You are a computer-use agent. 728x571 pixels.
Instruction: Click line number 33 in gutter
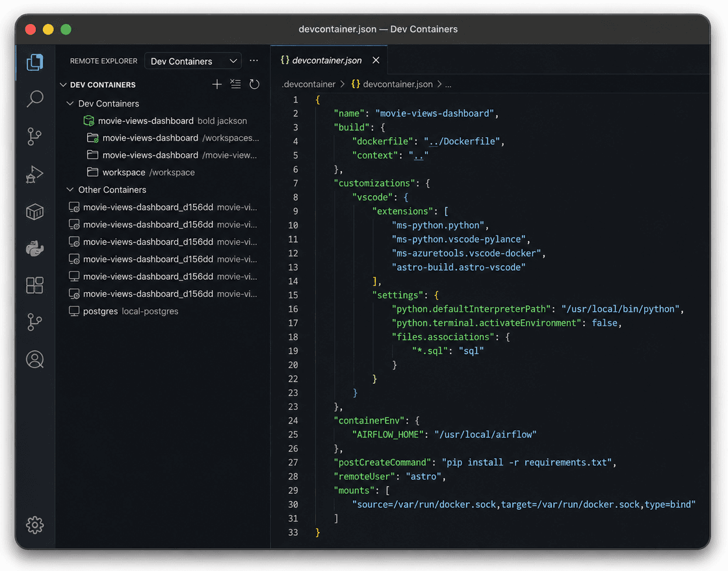(293, 533)
